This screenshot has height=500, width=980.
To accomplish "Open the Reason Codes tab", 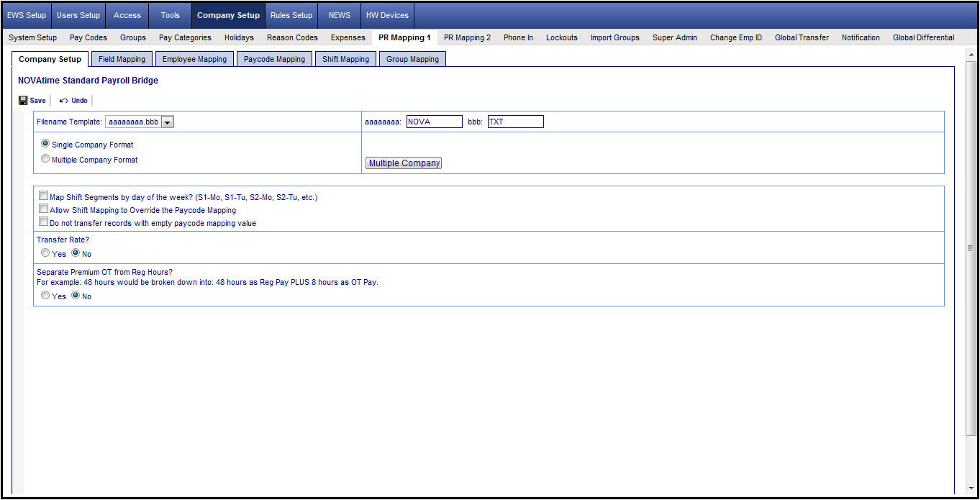I will point(292,37).
